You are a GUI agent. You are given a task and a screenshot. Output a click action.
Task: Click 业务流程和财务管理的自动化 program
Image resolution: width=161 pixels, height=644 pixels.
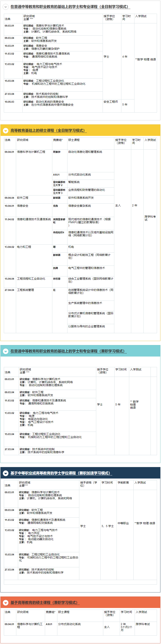tap(87, 190)
